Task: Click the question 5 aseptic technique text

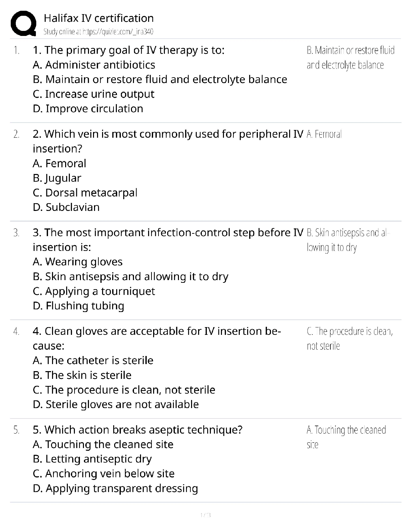Action: coord(138,430)
